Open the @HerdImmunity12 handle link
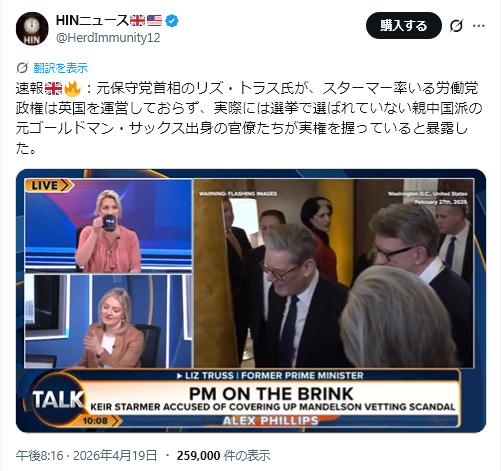Screen dimensions: 501x471 click(x=108, y=38)
